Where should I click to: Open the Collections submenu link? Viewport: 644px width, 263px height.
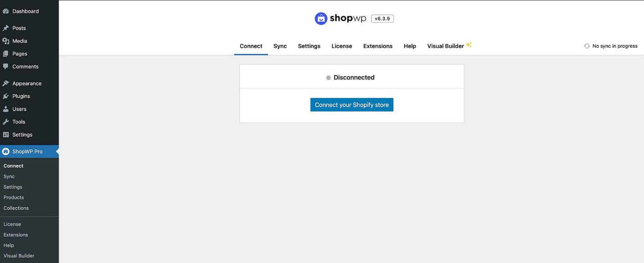[16, 208]
